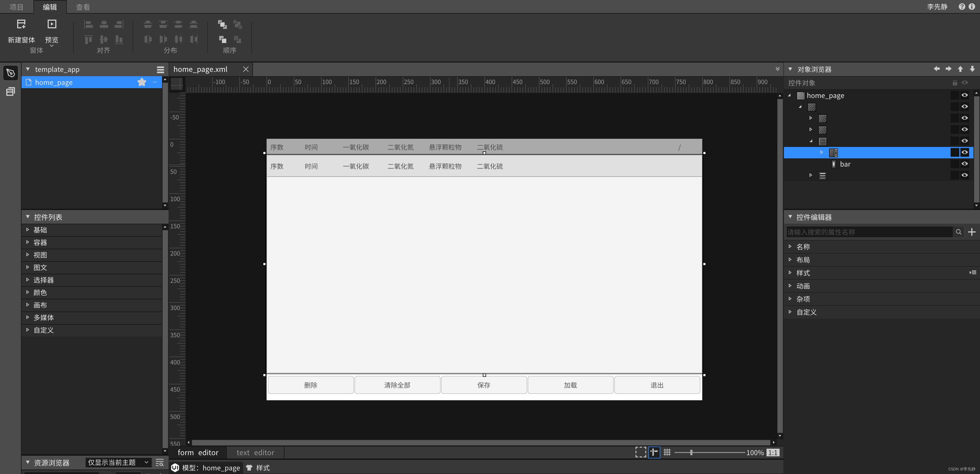Toggle the ruler guide icon

[x=654, y=452]
